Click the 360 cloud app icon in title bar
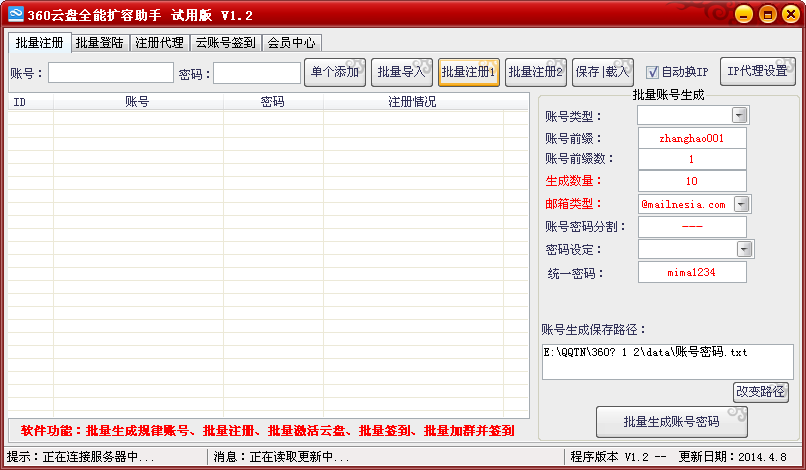 (16, 14)
